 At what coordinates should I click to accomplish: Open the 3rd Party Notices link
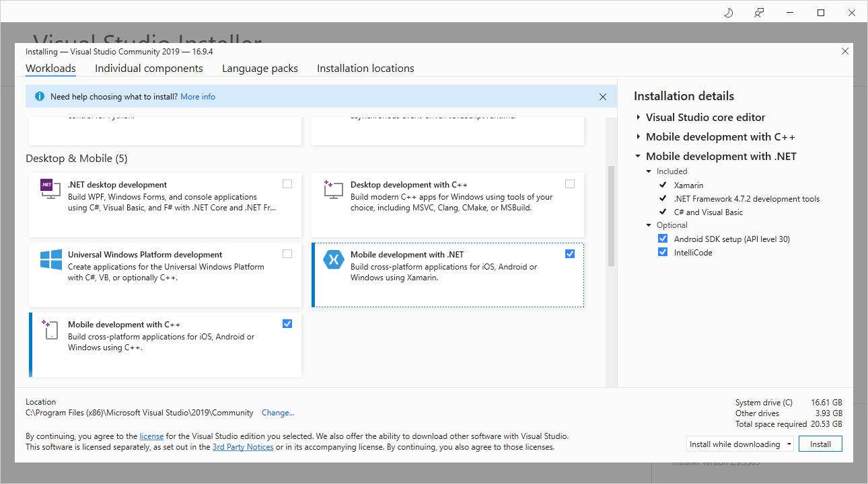(243, 446)
